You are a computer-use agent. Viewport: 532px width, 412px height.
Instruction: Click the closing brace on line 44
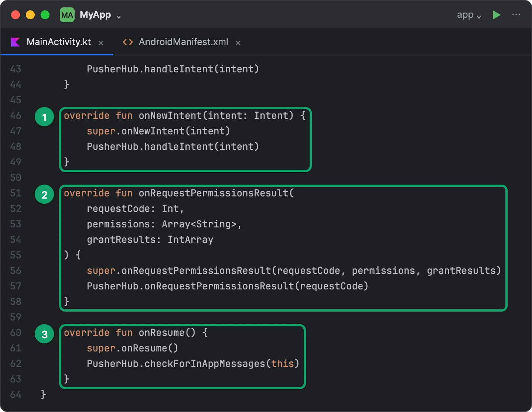pos(66,85)
